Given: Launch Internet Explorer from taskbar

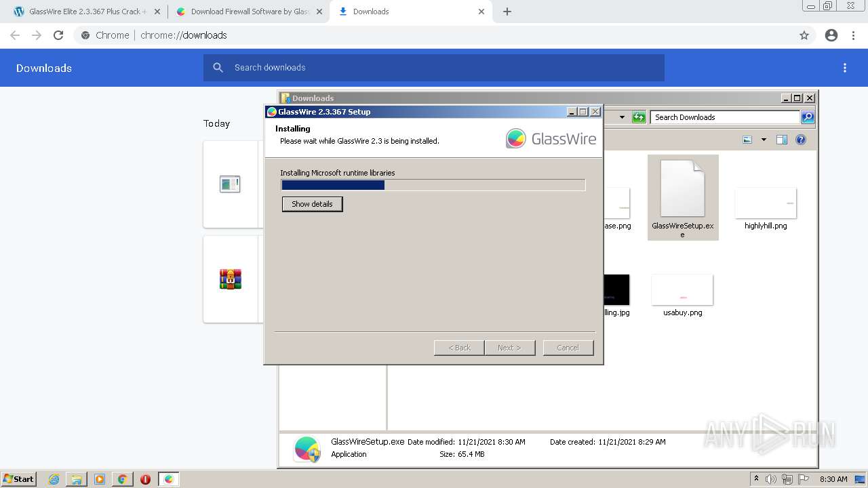Looking at the screenshot, I should pyautogui.click(x=54, y=479).
